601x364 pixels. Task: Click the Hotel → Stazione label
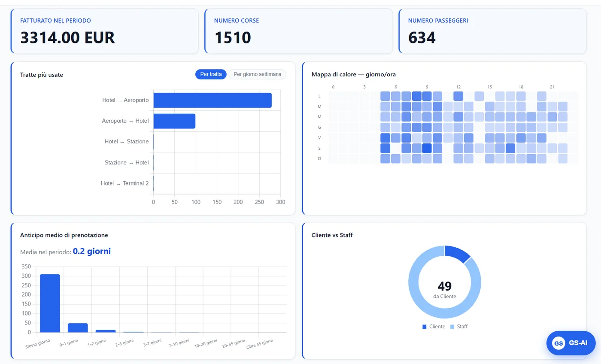pos(127,142)
